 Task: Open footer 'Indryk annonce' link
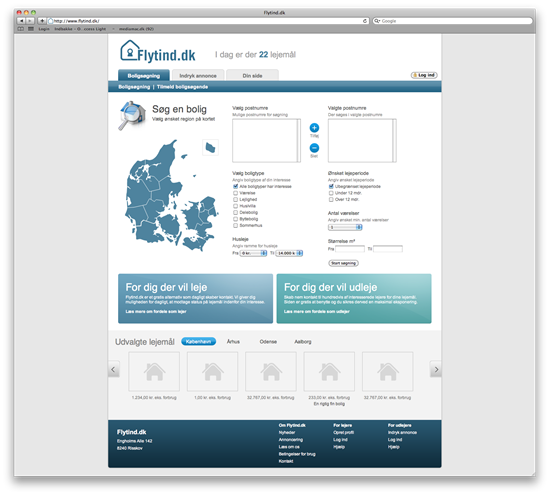(x=402, y=432)
